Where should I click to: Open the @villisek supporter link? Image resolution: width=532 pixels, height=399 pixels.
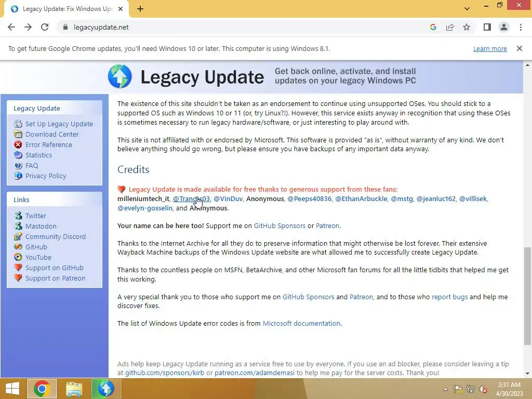pyautogui.click(x=473, y=199)
